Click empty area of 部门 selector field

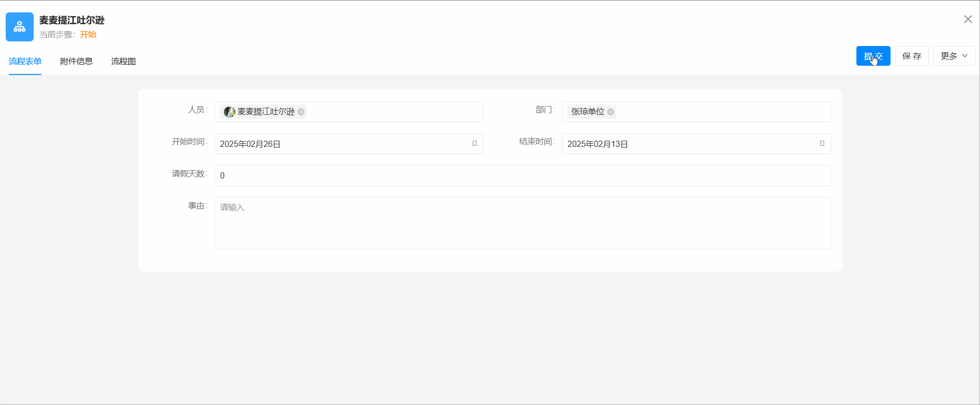[724, 112]
